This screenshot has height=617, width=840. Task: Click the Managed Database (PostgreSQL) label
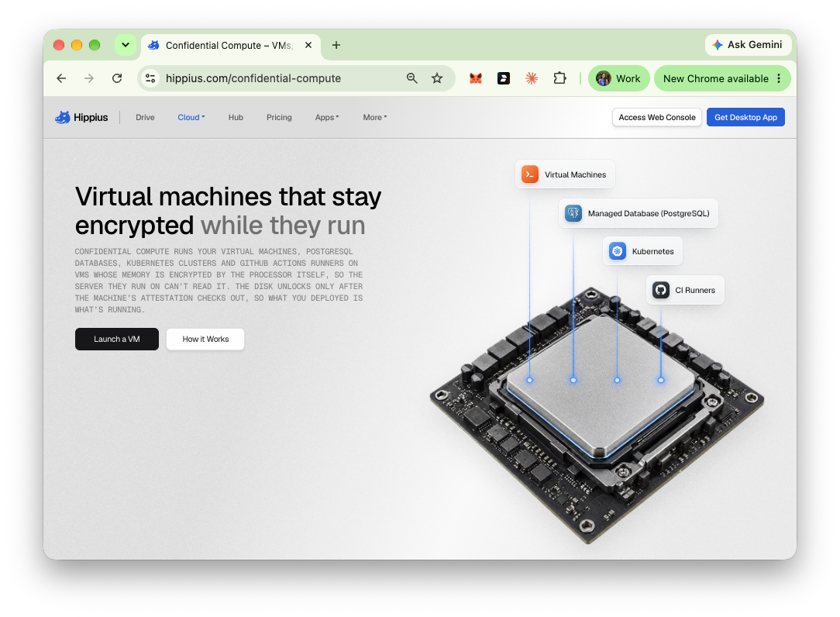(649, 213)
